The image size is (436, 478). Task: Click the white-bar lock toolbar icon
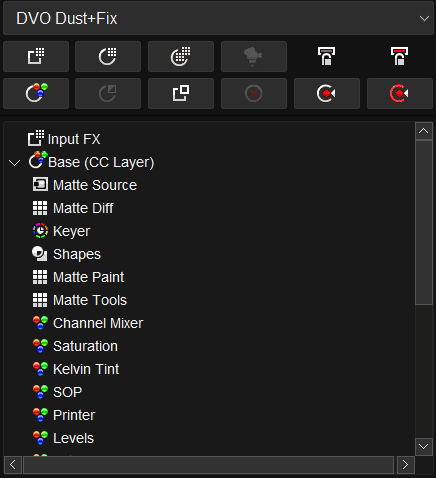click(326, 56)
